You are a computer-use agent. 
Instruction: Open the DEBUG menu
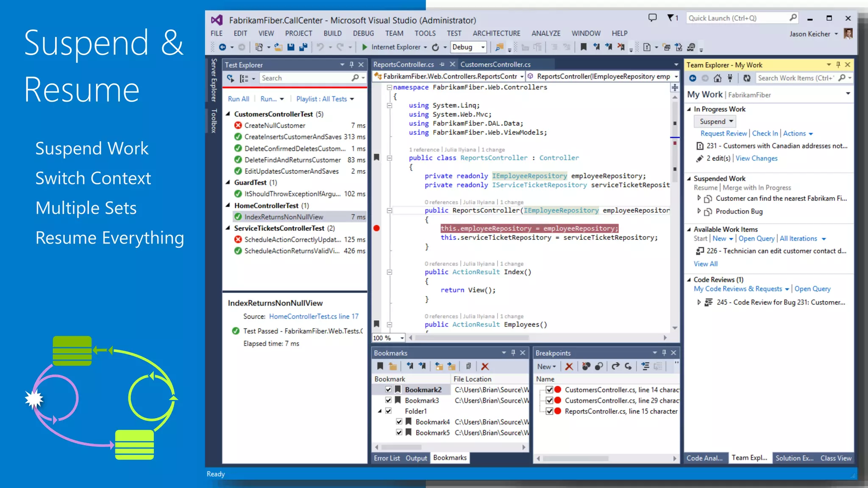[x=363, y=33]
